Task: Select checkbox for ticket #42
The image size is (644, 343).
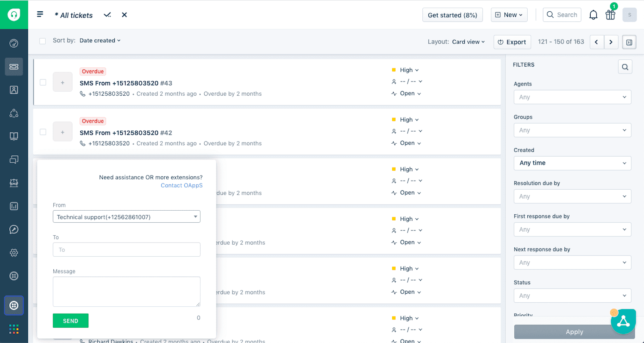Action: coord(43,132)
